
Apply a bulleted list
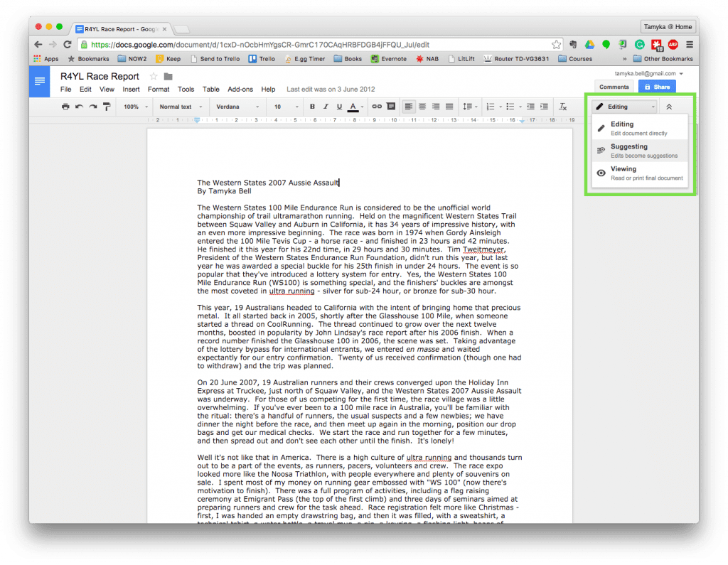510,107
